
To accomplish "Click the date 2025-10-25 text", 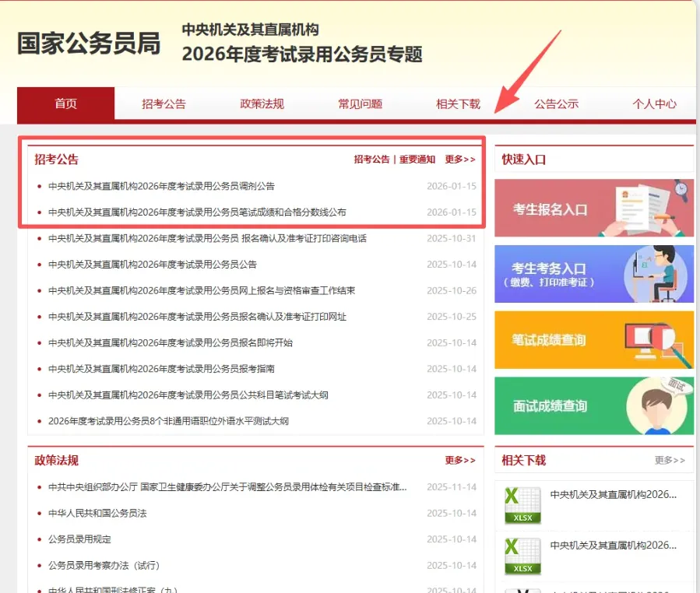I will coord(452,317).
